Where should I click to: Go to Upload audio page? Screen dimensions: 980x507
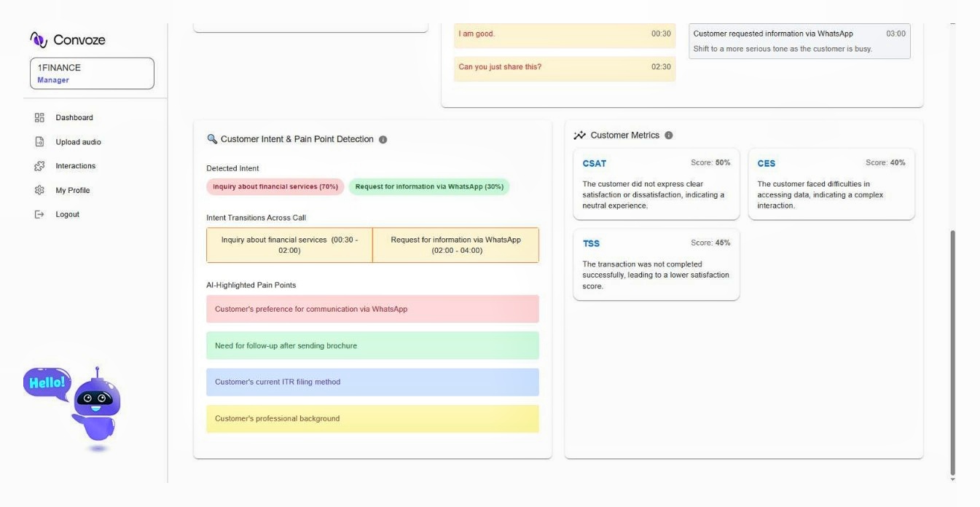click(x=78, y=142)
